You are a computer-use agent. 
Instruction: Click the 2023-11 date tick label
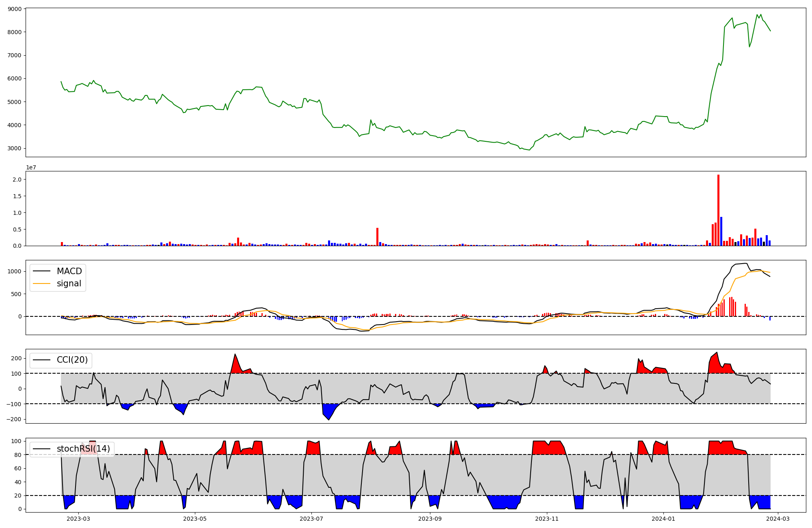tap(547, 519)
